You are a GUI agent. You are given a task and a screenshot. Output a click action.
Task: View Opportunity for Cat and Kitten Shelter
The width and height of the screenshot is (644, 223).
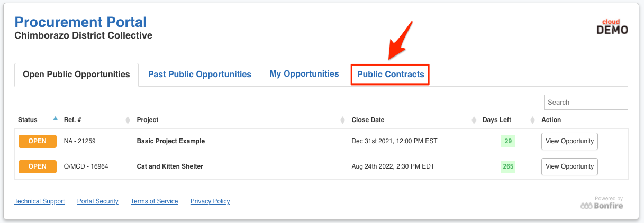coord(569,166)
